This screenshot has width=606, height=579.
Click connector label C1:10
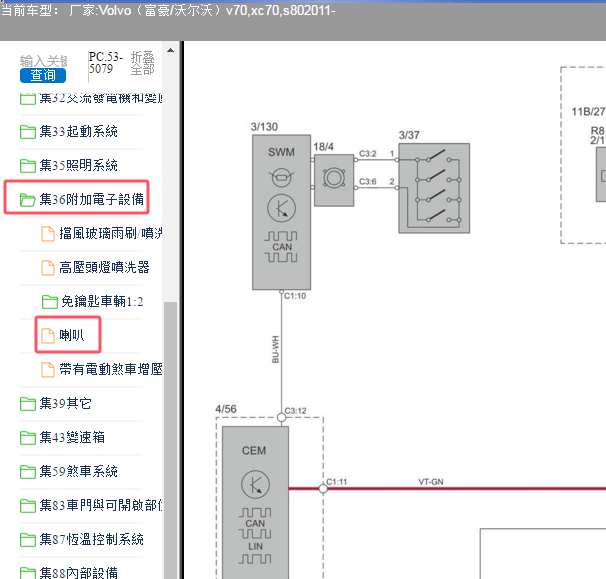point(295,296)
